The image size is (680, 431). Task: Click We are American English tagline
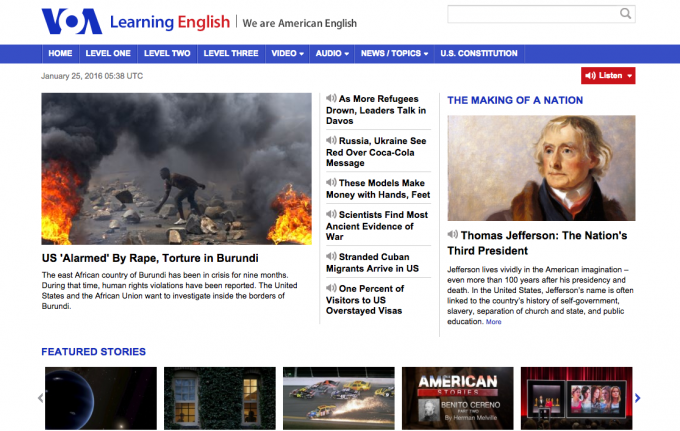[300, 23]
